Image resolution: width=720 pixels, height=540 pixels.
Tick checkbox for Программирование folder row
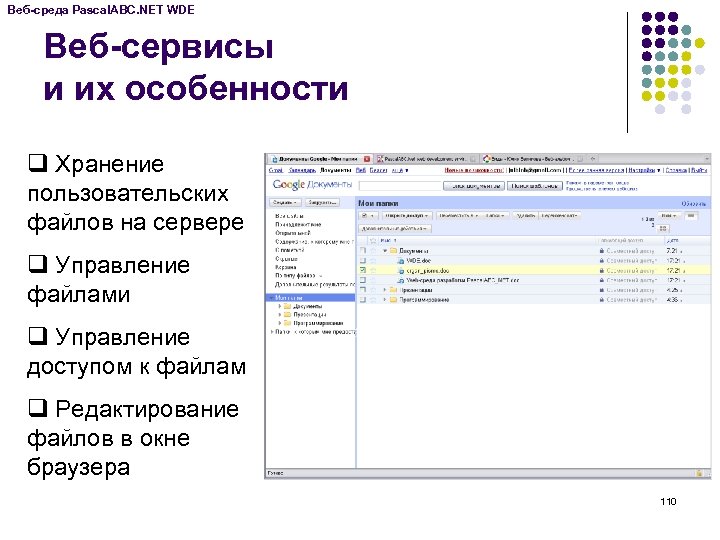click(x=363, y=300)
